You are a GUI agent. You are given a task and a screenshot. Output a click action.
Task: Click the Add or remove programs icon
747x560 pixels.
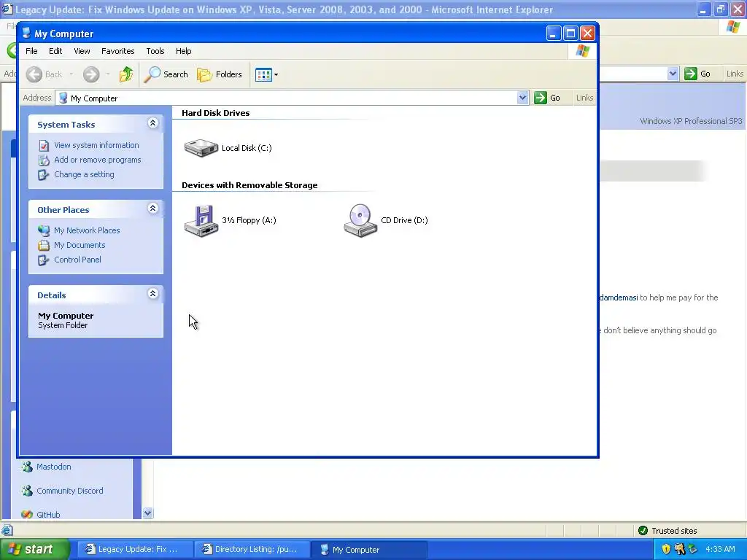pos(44,160)
